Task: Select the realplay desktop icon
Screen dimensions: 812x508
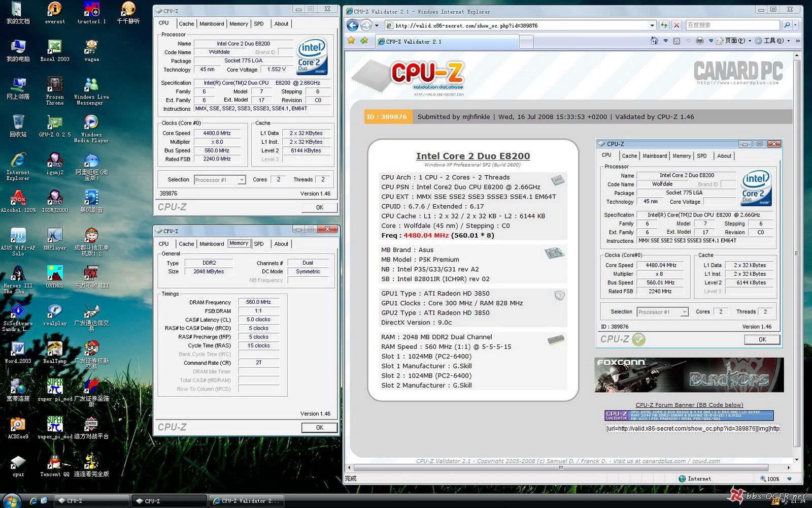Action: point(55,315)
